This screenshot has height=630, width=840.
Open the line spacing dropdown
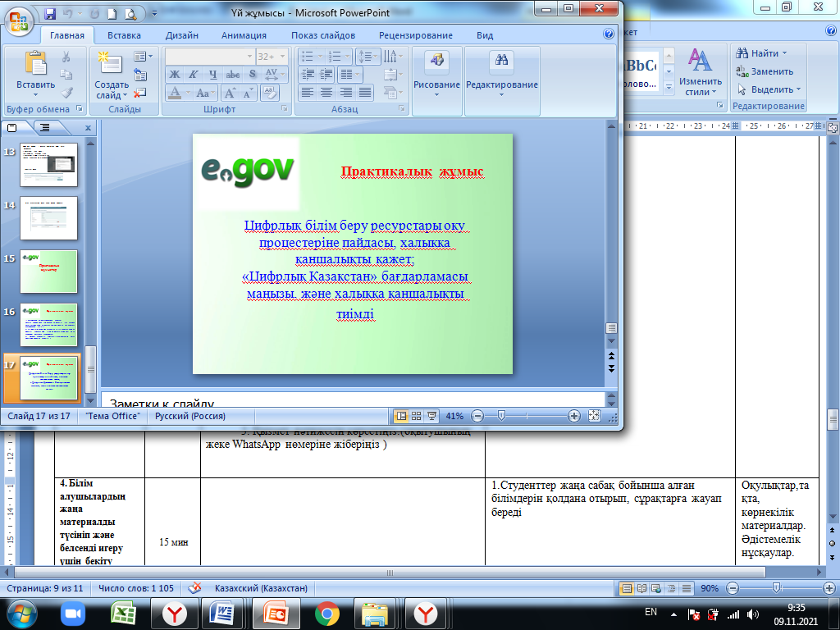(x=368, y=57)
